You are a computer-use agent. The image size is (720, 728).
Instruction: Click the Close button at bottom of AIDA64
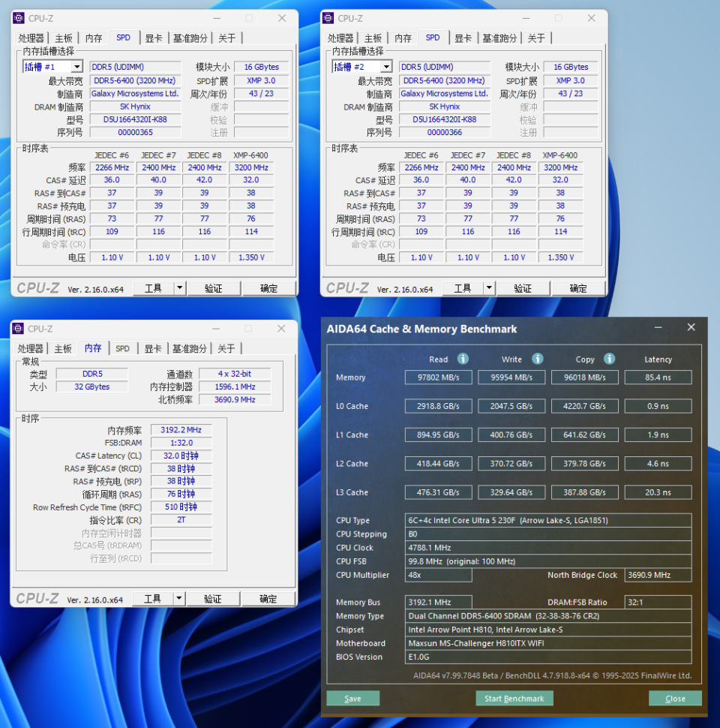coord(675,698)
